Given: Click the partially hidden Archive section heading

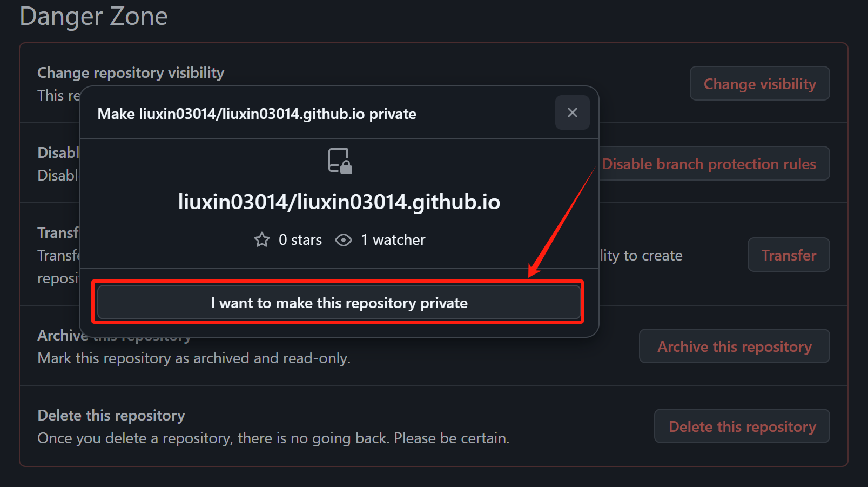Looking at the screenshot, I should click(x=63, y=335).
